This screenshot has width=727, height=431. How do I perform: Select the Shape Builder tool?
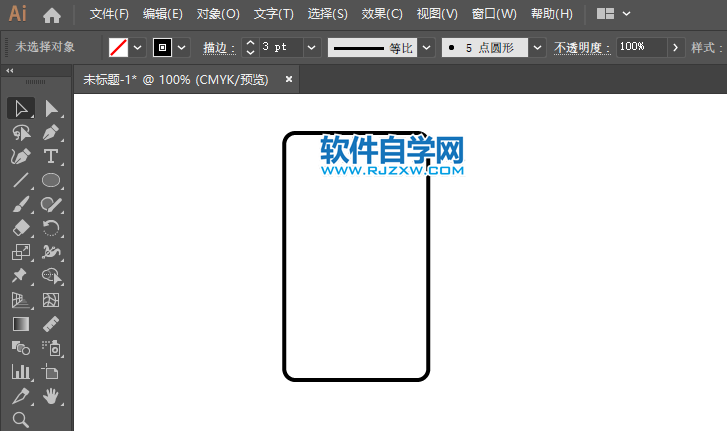pos(51,276)
